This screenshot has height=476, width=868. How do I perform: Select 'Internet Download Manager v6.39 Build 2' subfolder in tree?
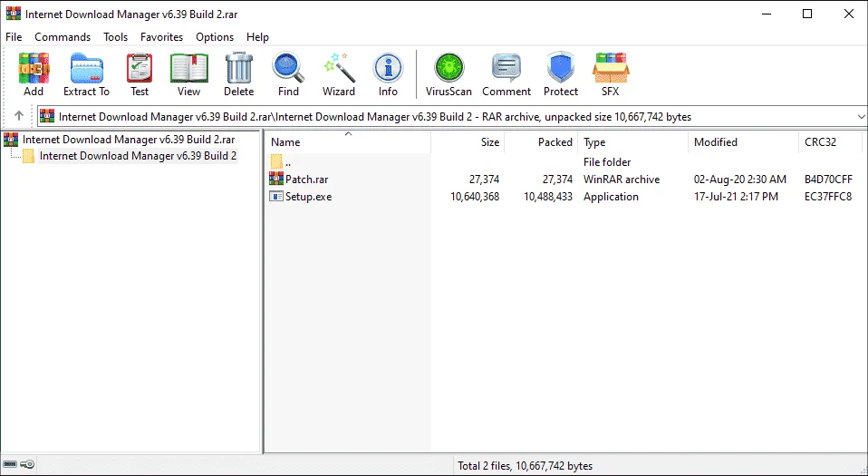[138, 156]
